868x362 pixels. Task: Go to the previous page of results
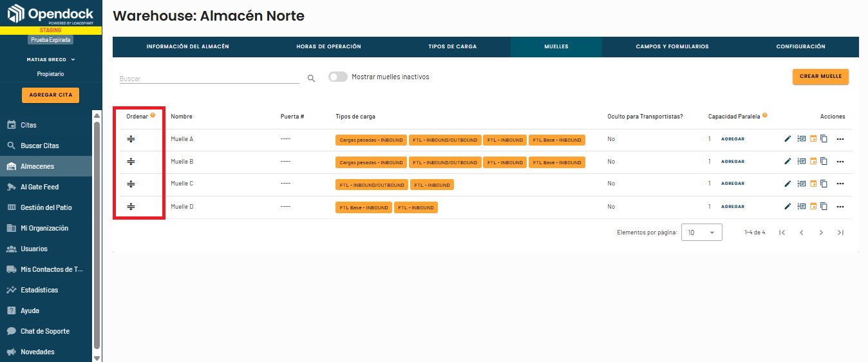click(802, 233)
